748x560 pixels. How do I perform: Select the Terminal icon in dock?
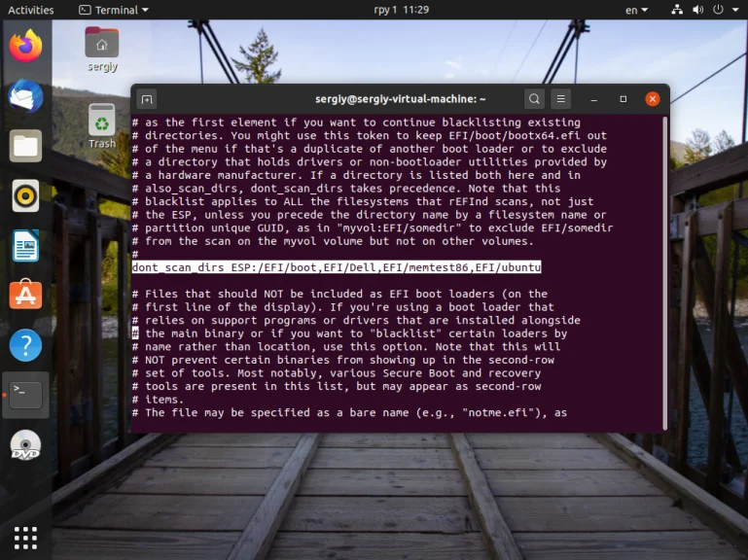click(x=25, y=395)
